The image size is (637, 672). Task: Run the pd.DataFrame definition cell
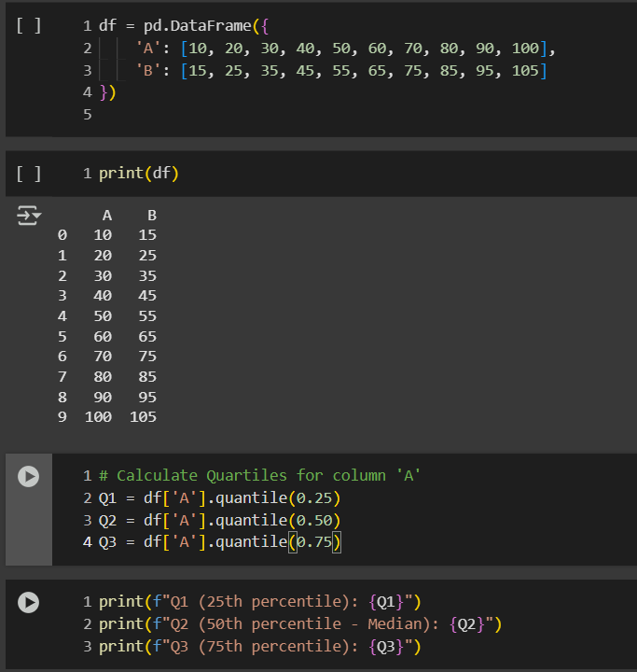pos(29,26)
